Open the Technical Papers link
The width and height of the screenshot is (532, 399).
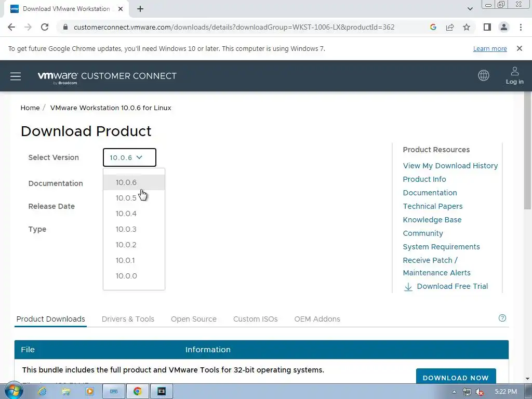pos(433,206)
